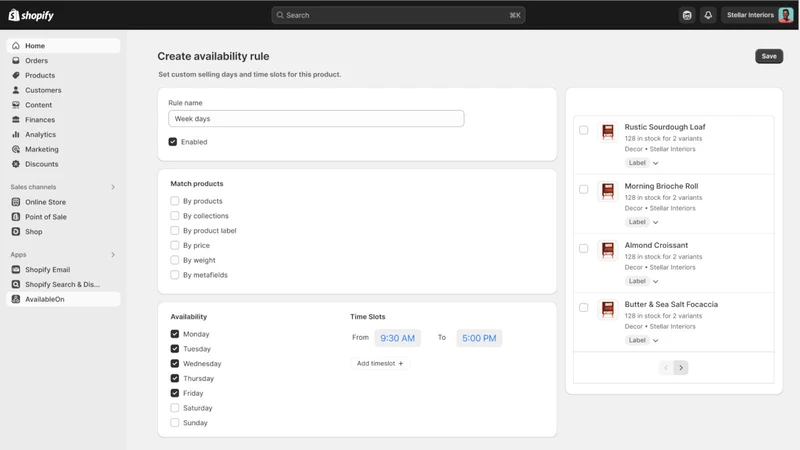This screenshot has width=800, height=450.
Task: Uncheck Monday availability
Action: tap(174, 334)
